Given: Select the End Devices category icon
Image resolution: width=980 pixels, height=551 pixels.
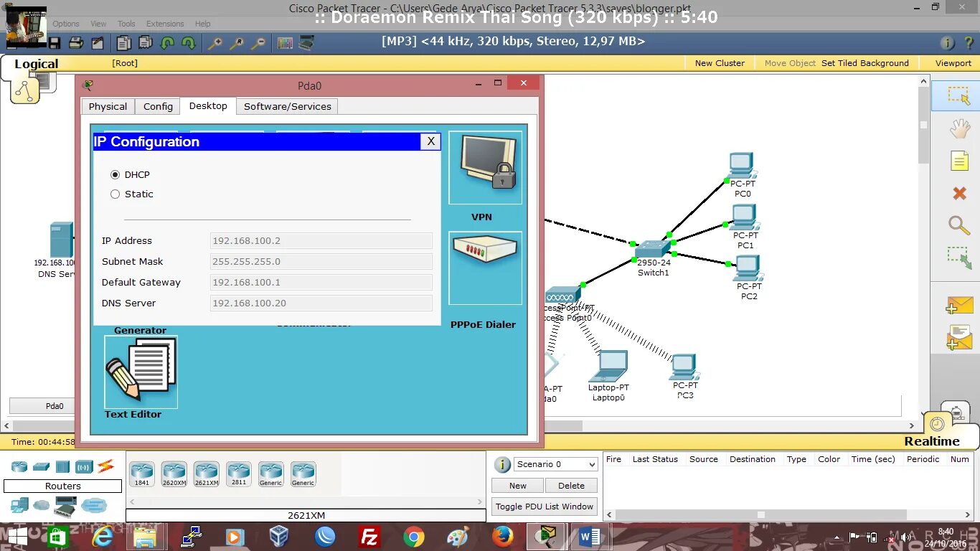Looking at the screenshot, I should click(x=19, y=507).
